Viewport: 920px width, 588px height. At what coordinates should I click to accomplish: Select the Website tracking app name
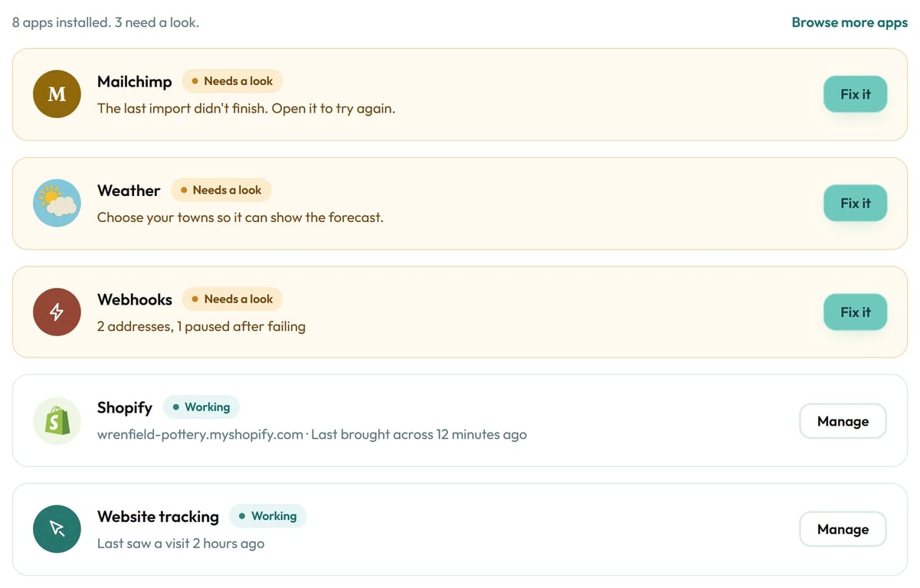(x=158, y=517)
